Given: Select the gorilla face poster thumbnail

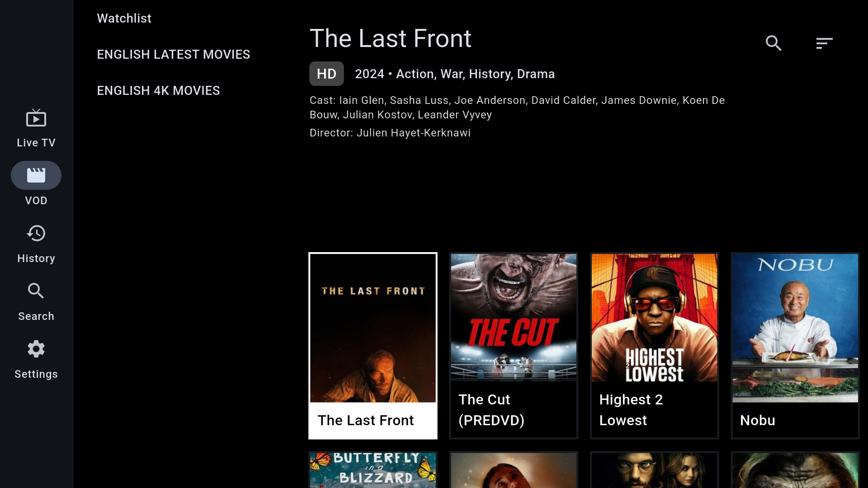Looking at the screenshot, I should point(795,470).
